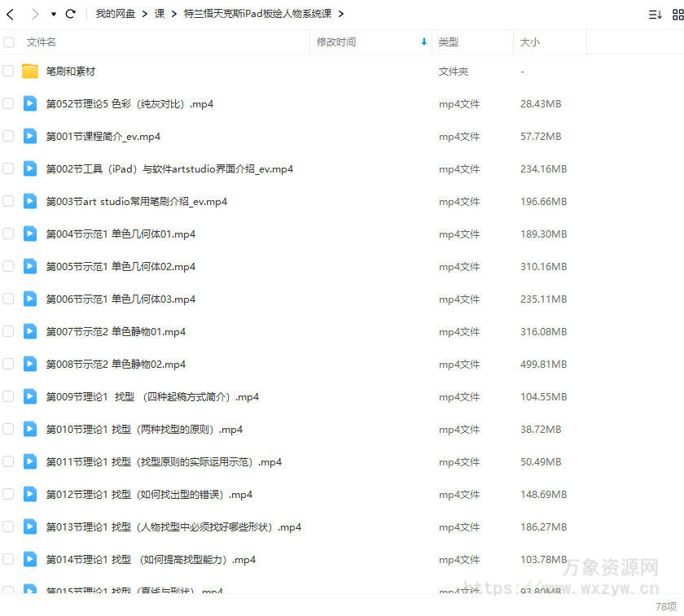The image size is (684, 616).
Task: Click the video icon beside 第052节理论5 色彩
Action: tap(30, 103)
